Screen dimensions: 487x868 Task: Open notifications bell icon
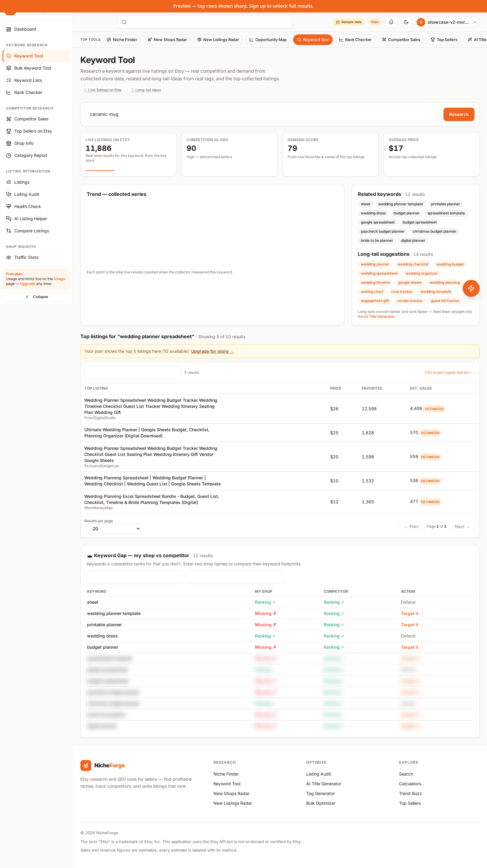(391, 22)
